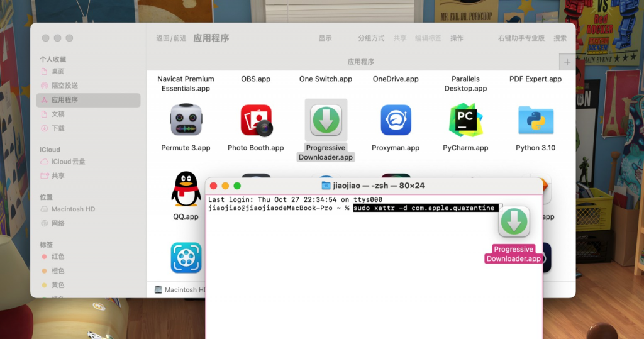Select 隔空投送 in the sidebar
The width and height of the screenshot is (644, 339).
pos(64,86)
